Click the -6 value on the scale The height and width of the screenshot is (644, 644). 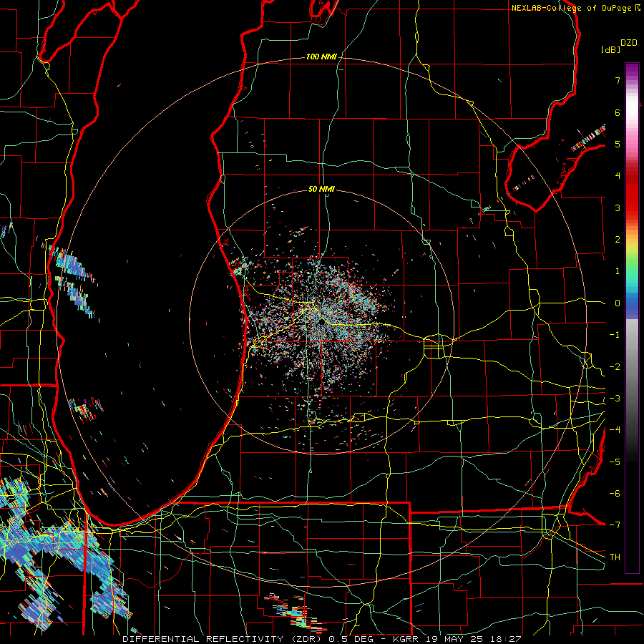click(x=615, y=494)
